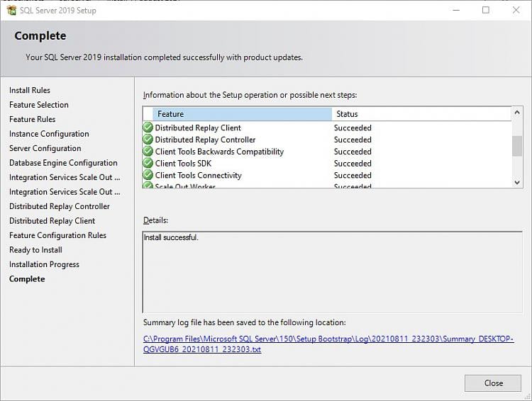The height and width of the screenshot is (401, 532).
Task: Click the feature list scroll down arrow
Action: tap(516, 182)
